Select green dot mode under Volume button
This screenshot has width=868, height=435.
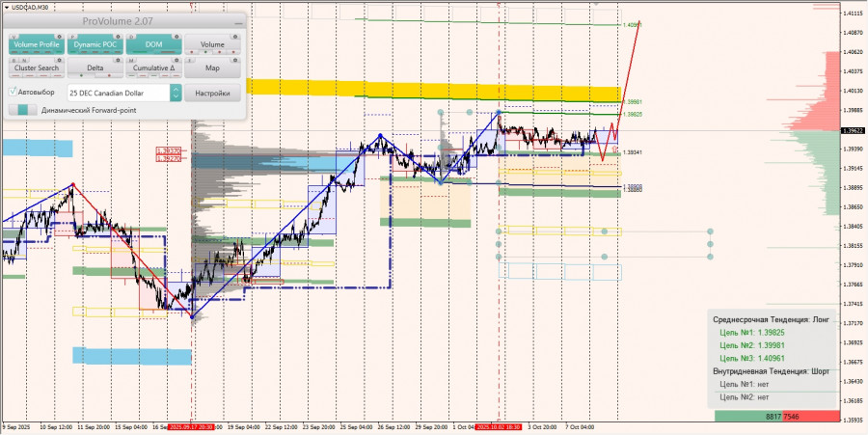[206, 52]
